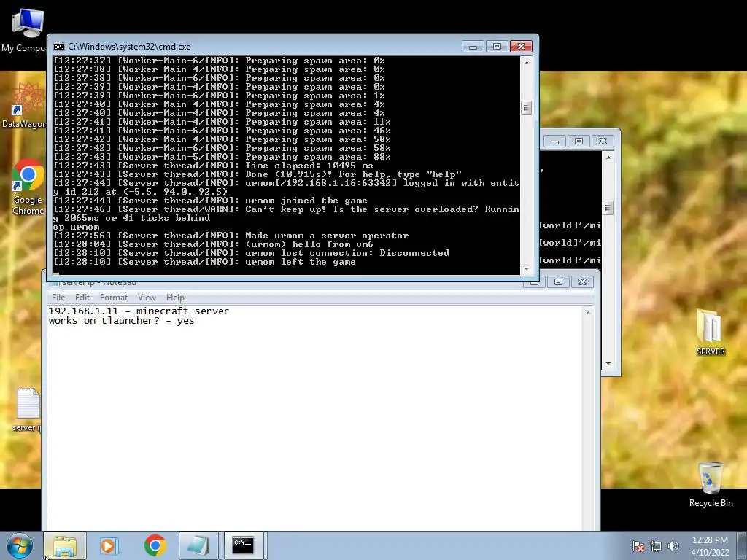The image size is (747, 560).
Task: Open the SERVER folder on desktop
Action: point(711,332)
